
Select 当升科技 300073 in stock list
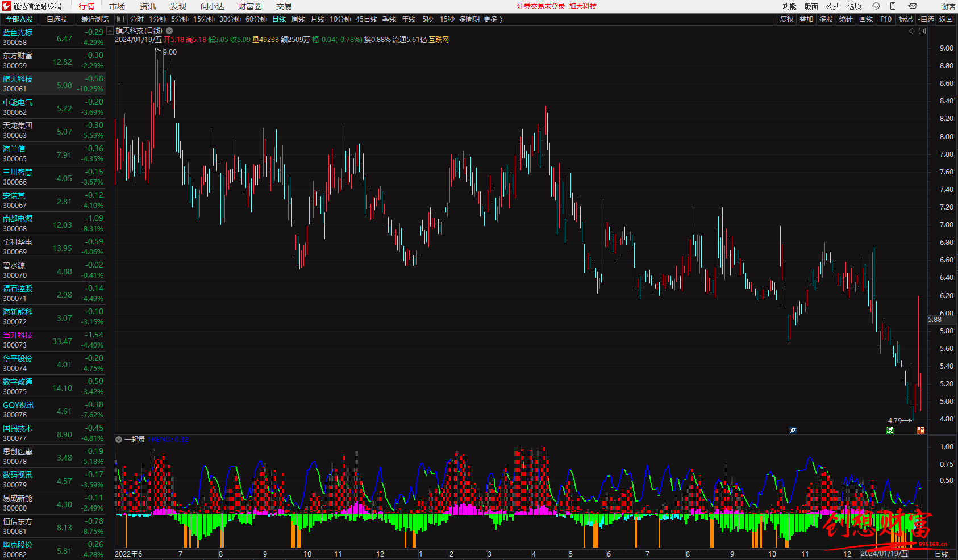tap(53, 340)
